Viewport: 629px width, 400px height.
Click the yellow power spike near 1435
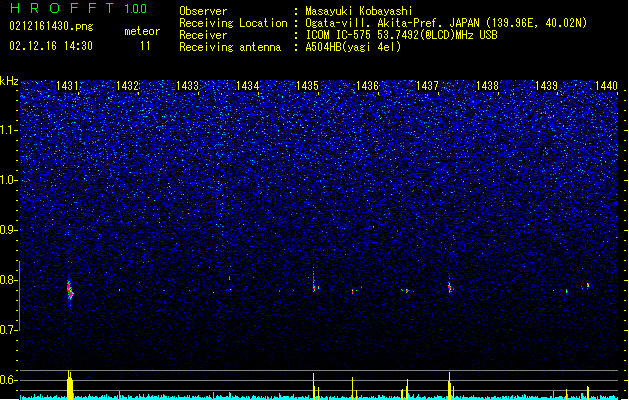pos(314,386)
